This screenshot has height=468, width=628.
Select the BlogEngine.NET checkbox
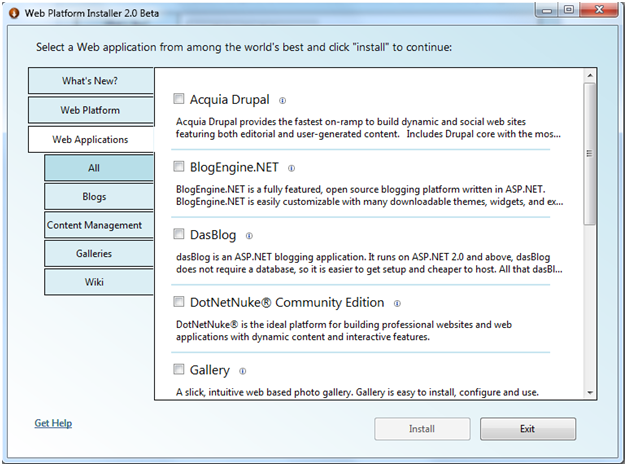[179, 166]
